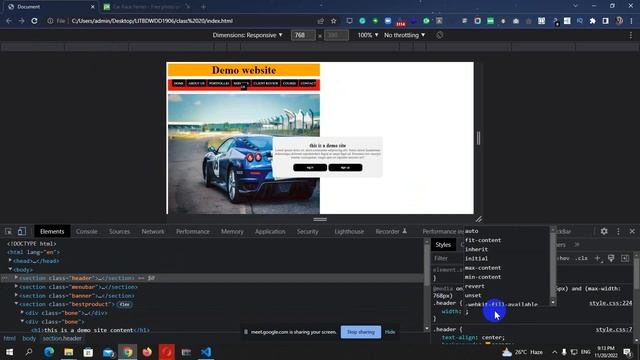Expand the section class banner node
Viewport: 640px width, 360px height.
click(16, 296)
